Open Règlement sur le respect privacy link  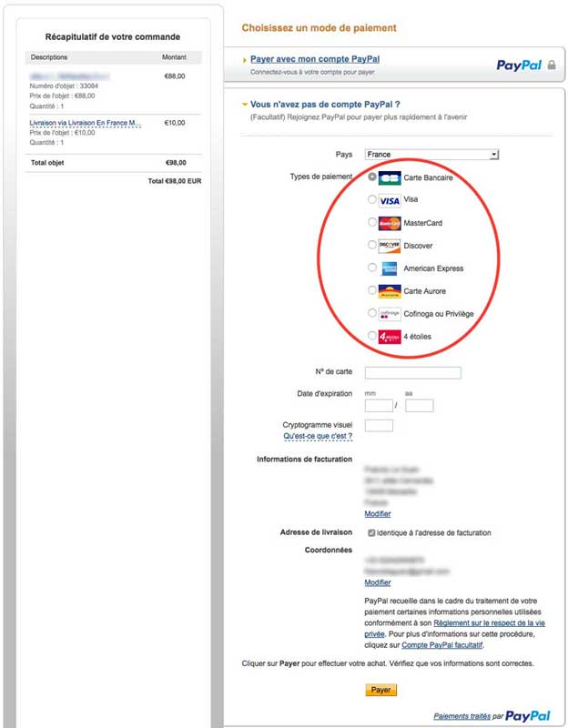[x=489, y=623]
